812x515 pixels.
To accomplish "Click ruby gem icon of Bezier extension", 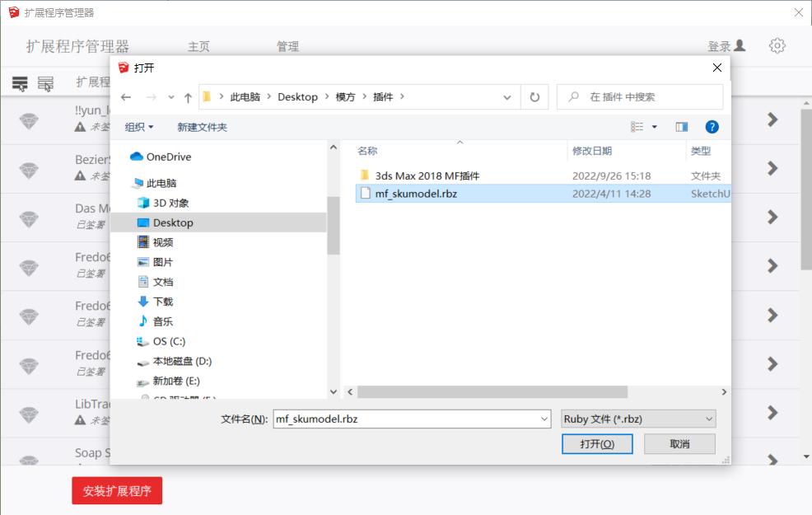I will [29, 170].
